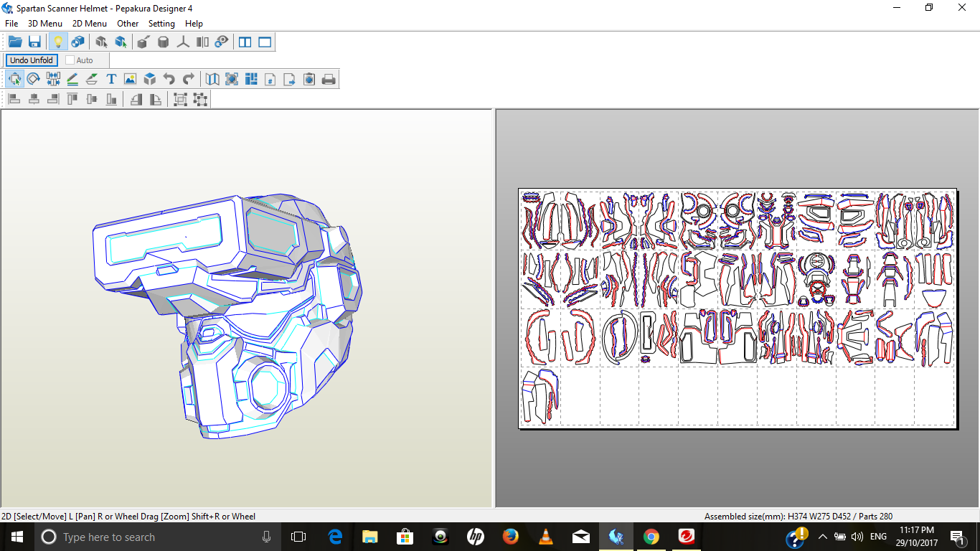The height and width of the screenshot is (551, 980).
Task: Choose the Join/Disjoin faces tool
Action: click(x=53, y=79)
